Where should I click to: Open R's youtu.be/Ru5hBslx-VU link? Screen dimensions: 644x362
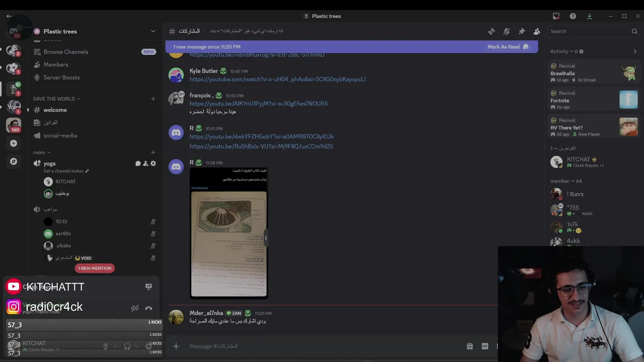click(261, 146)
